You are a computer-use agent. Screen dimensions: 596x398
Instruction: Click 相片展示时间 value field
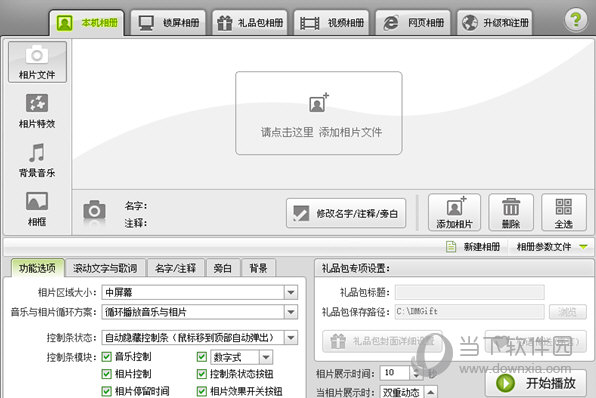point(395,373)
